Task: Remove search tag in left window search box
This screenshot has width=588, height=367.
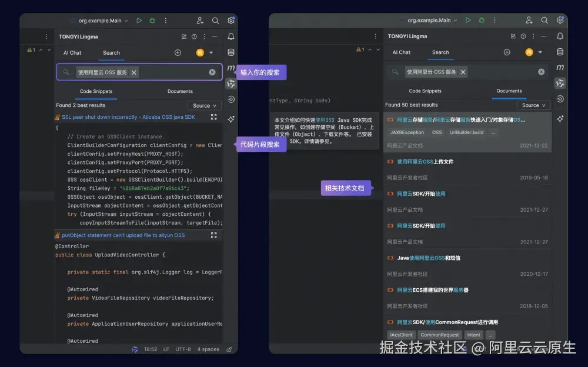Action: point(134,72)
